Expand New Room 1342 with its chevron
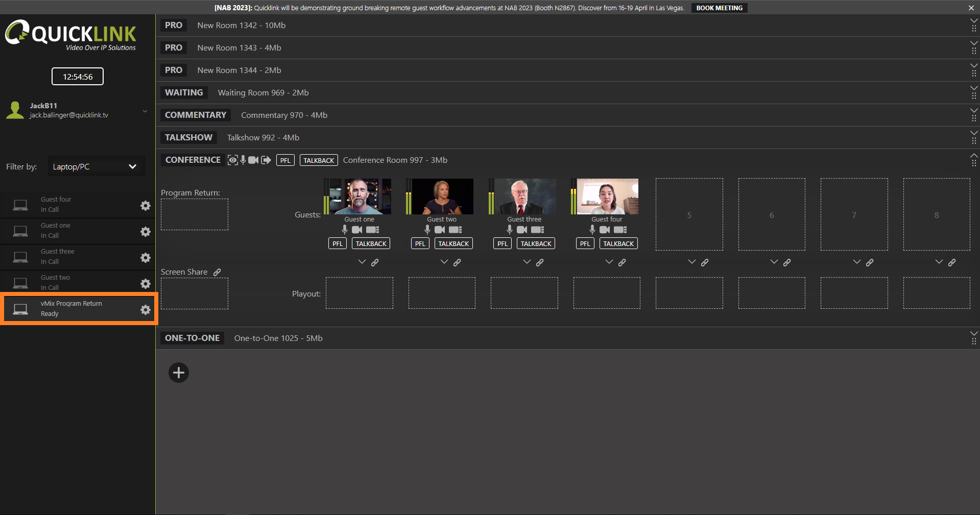This screenshot has height=515, width=980. click(x=974, y=20)
